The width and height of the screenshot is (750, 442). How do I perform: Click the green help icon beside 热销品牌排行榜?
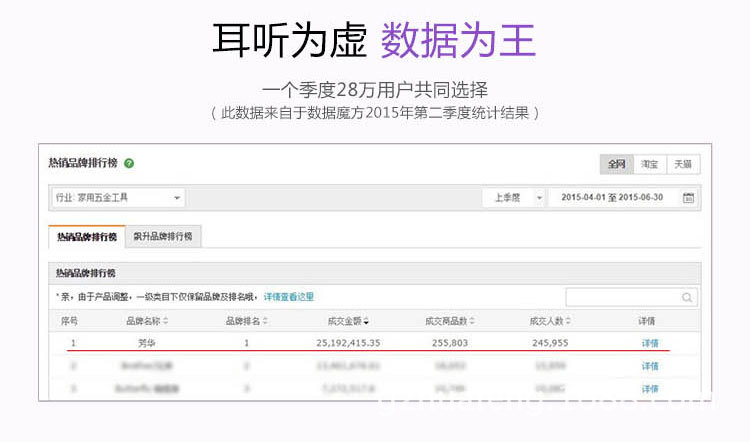pyautogui.click(x=129, y=163)
